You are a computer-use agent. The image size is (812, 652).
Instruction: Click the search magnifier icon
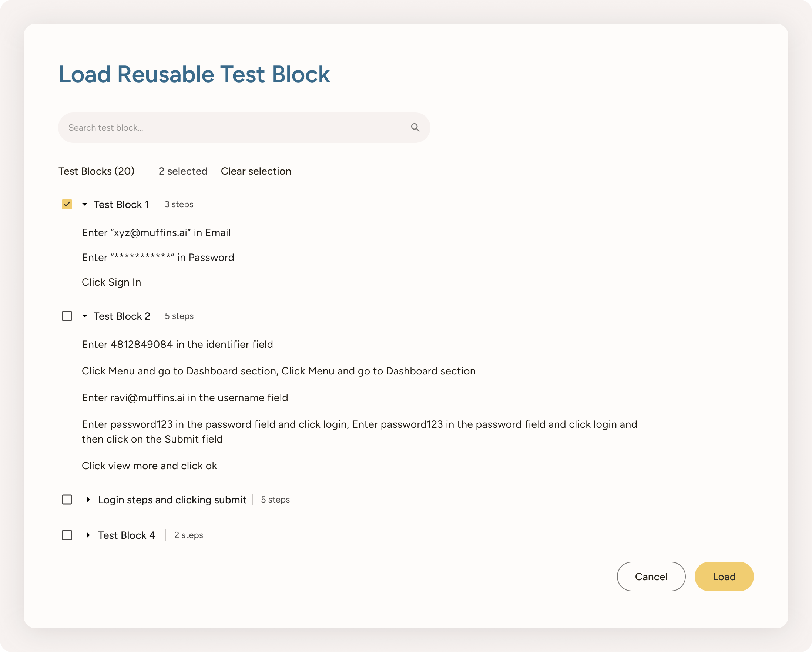(415, 127)
